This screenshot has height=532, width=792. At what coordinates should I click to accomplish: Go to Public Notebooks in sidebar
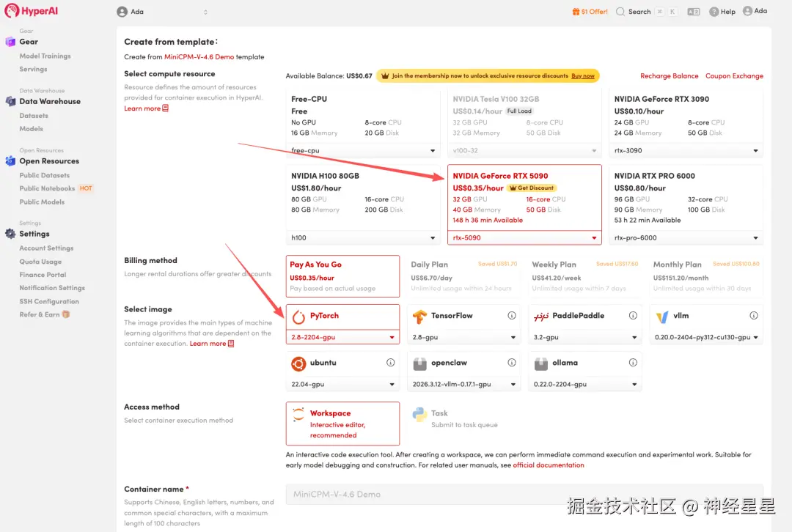(47, 188)
